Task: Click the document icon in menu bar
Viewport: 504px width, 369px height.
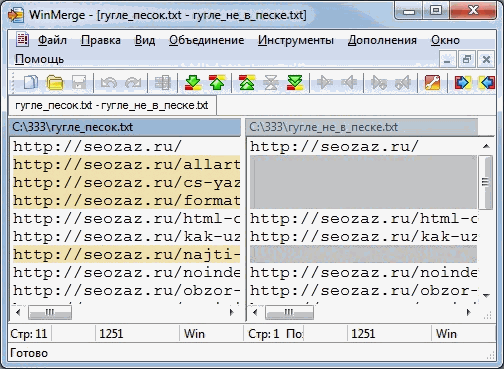Action: coord(22,40)
